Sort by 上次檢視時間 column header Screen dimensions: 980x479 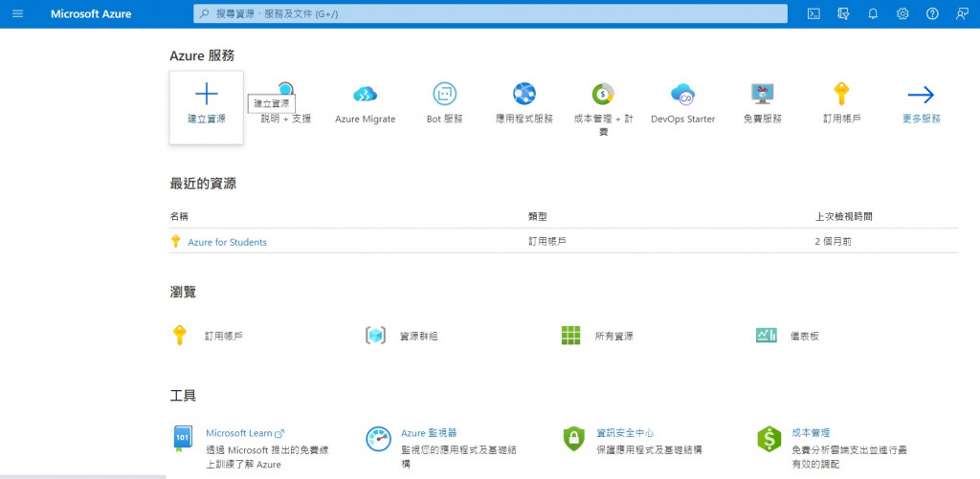[844, 217]
